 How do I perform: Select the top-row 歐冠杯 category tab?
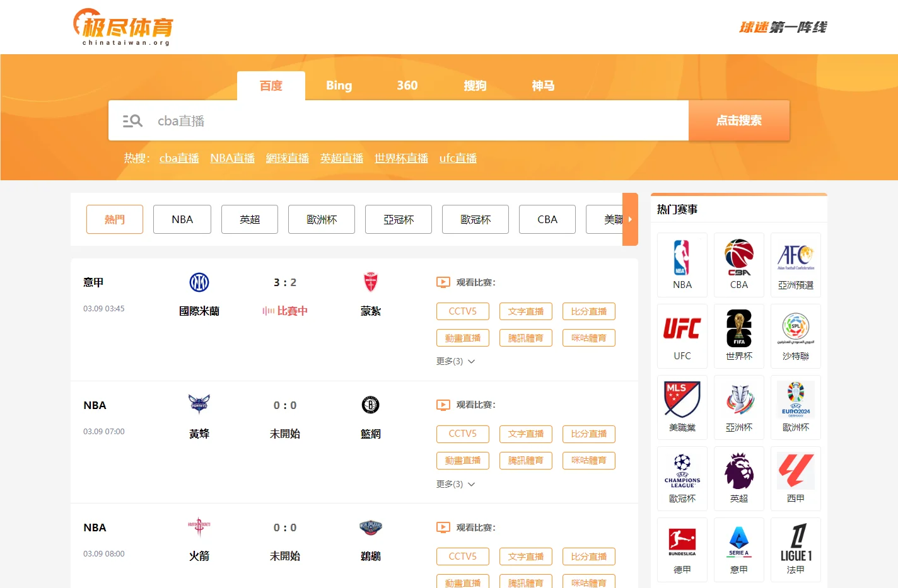[x=475, y=219]
